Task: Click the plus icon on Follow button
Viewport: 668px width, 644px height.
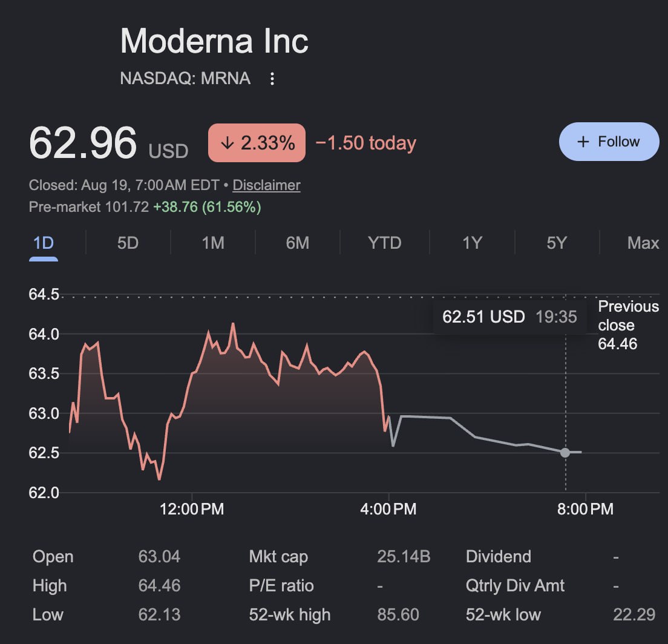Action: point(583,142)
